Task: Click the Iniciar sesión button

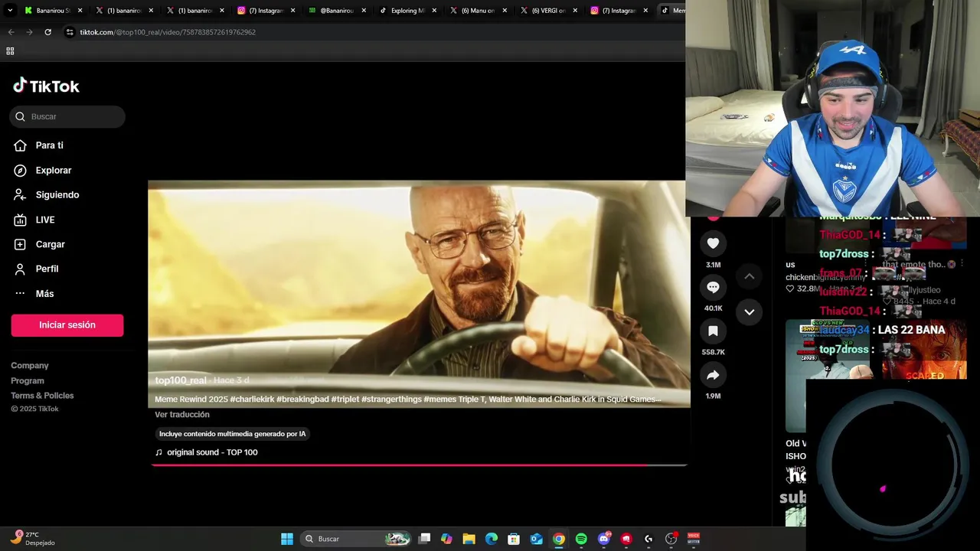Action: tap(67, 324)
